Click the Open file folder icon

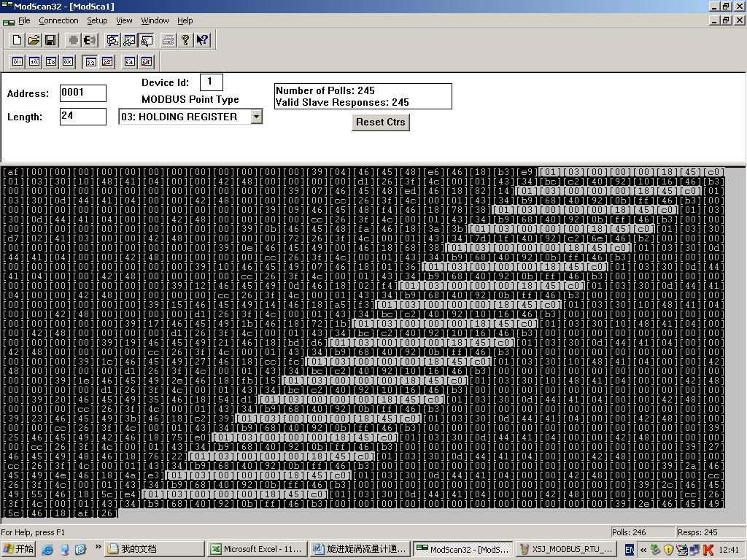34,40
